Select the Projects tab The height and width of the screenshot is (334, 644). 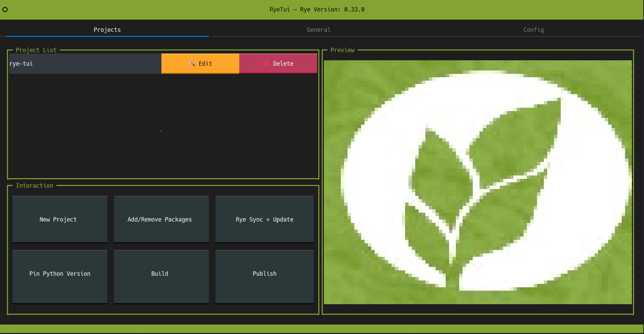coord(107,30)
